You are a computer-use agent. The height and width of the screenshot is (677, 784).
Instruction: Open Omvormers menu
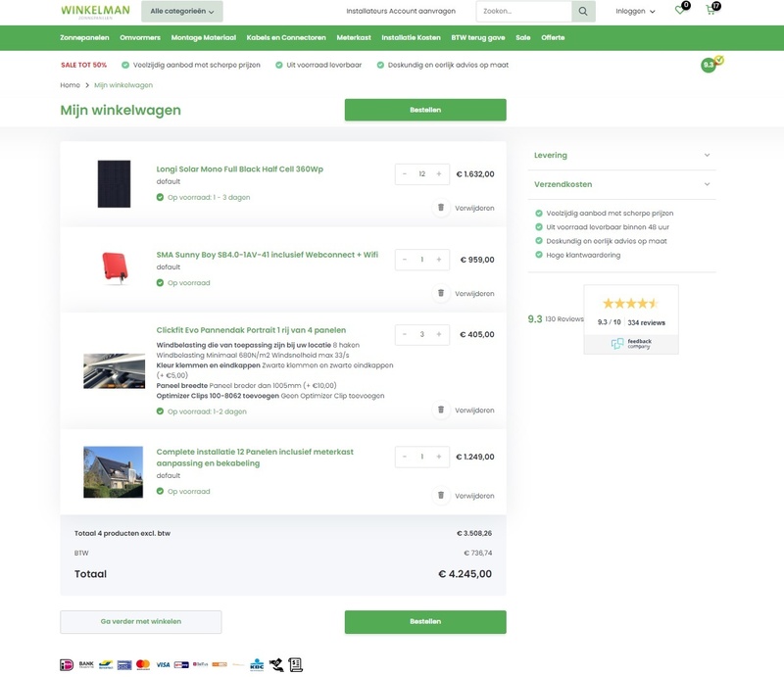140,37
